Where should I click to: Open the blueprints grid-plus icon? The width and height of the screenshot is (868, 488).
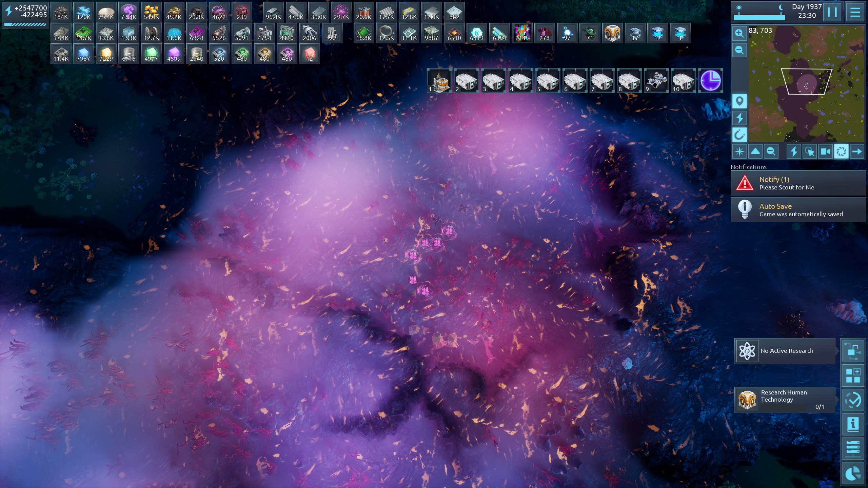pos(853,376)
